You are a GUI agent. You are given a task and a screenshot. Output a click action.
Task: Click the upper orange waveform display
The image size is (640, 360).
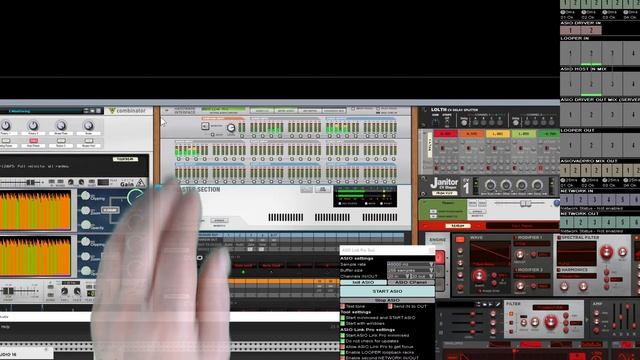(36, 211)
